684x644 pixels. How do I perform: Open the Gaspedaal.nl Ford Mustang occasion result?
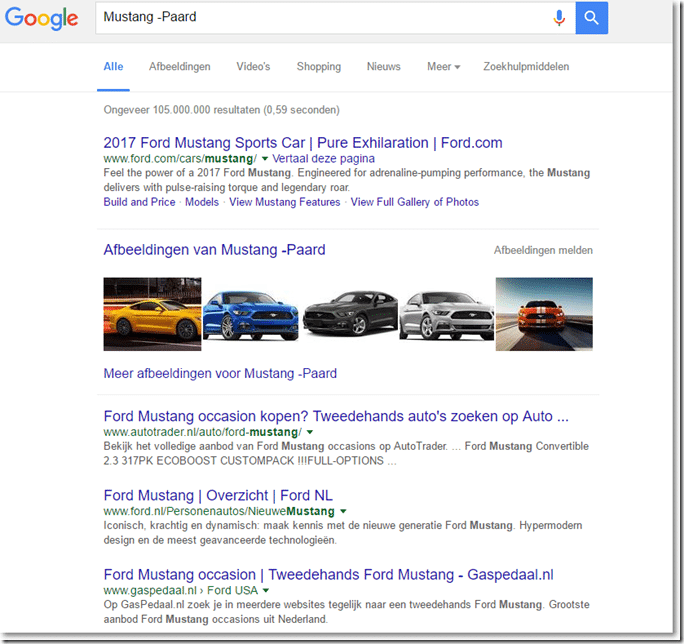click(x=328, y=575)
